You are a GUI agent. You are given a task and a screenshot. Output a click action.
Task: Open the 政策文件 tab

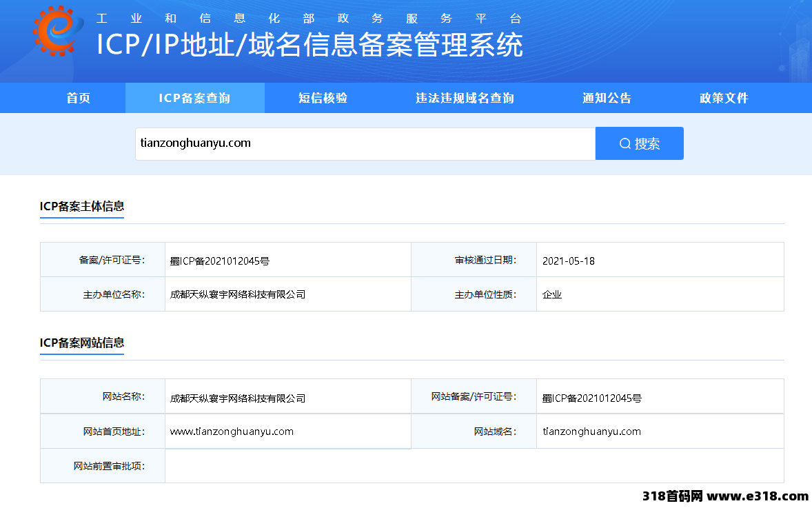tap(724, 98)
